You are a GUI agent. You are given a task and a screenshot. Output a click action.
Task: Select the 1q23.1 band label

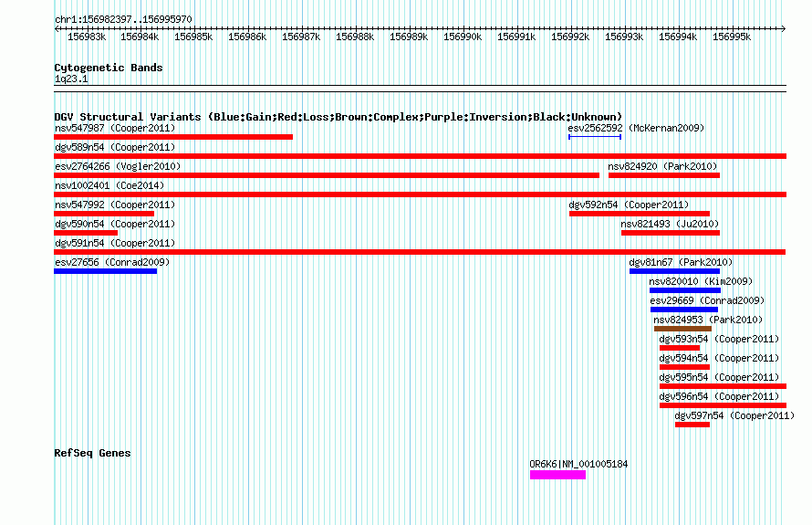pos(71,79)
